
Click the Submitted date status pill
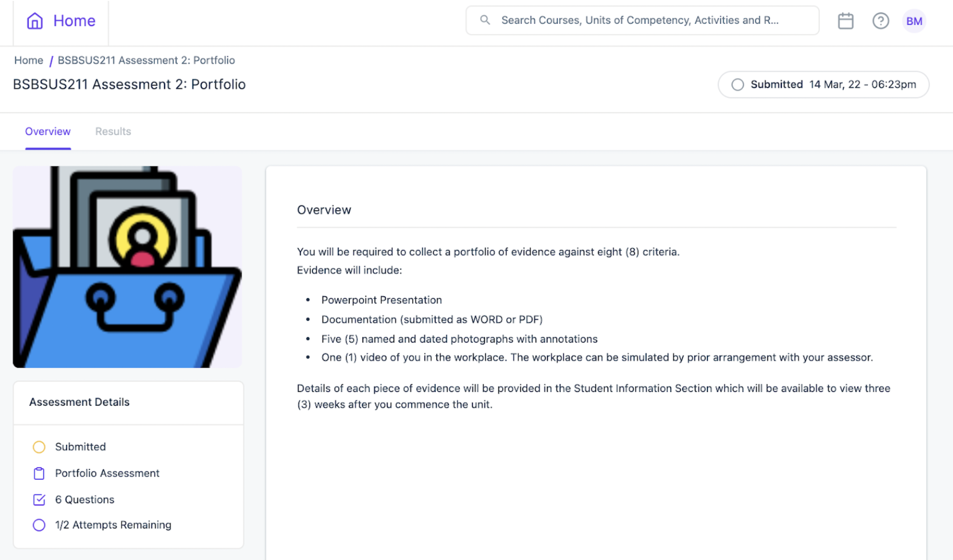823,85
